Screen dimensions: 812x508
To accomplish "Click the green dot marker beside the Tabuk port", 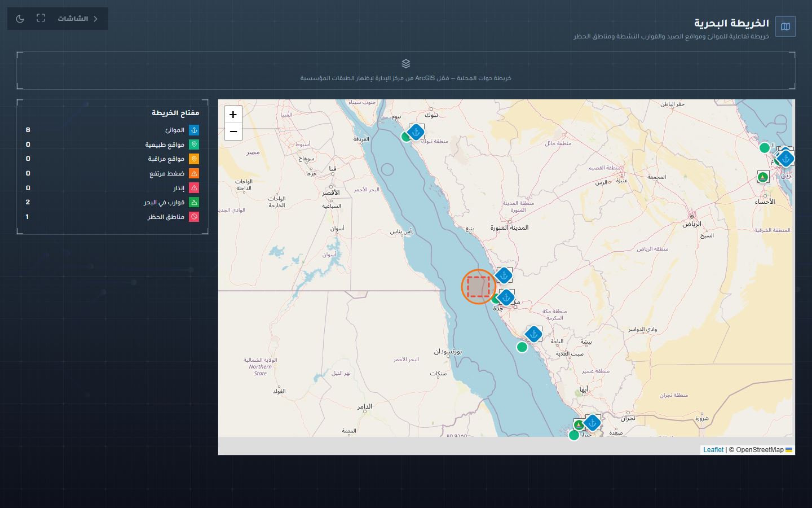I will click(x=406, y=137).
